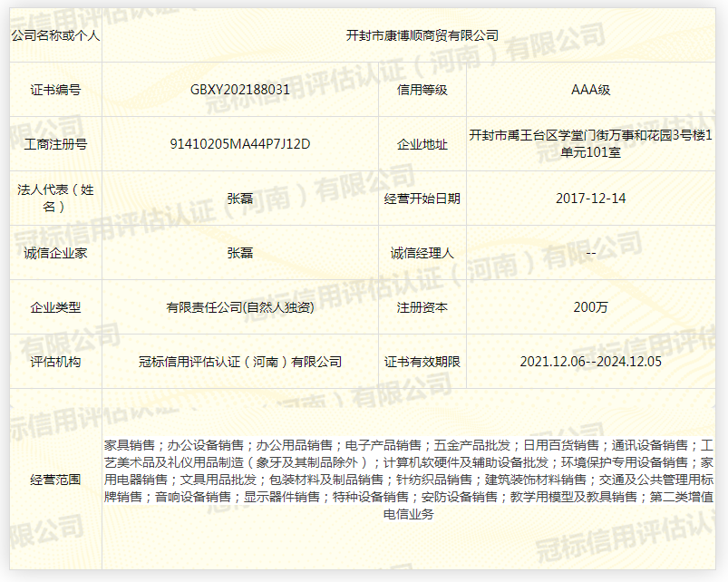Select certificate number GBXY202188031
The image size is (728, 582).
240,90
